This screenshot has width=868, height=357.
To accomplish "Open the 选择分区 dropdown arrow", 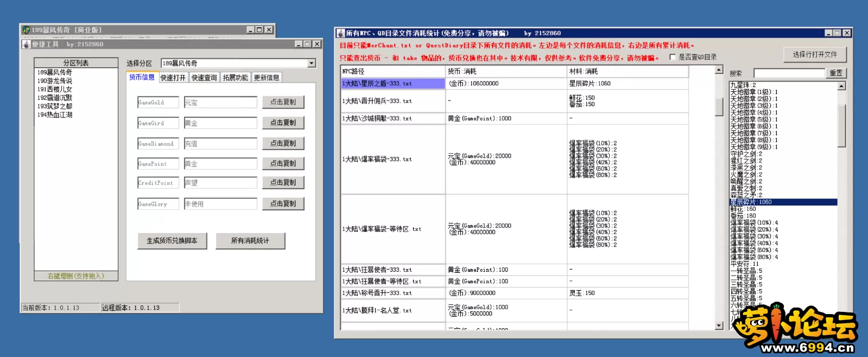I will [x=312, y=64].
